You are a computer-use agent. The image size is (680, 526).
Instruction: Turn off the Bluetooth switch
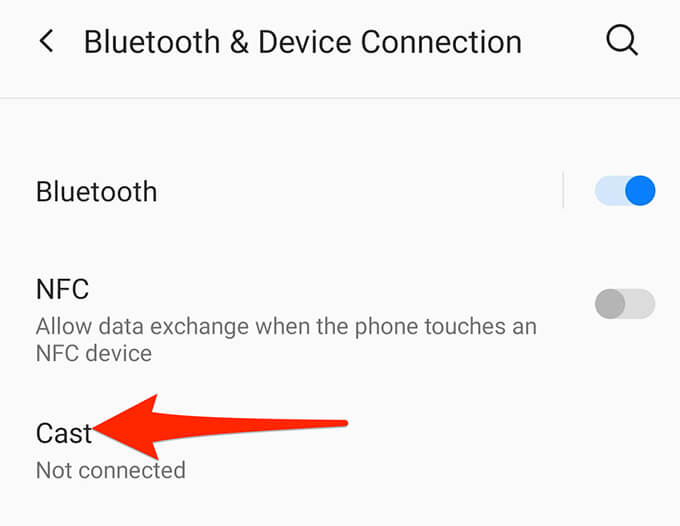coord(625,191)
